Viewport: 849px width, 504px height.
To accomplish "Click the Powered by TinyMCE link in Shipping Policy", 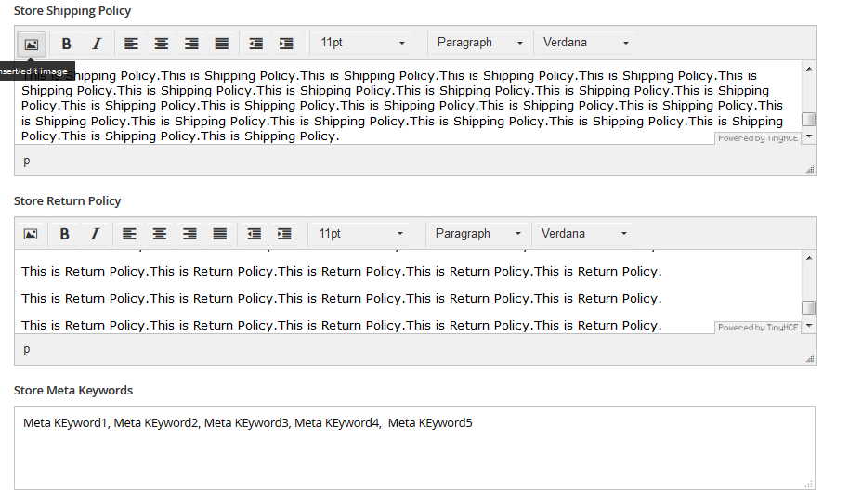I will (x=757, y=138).
